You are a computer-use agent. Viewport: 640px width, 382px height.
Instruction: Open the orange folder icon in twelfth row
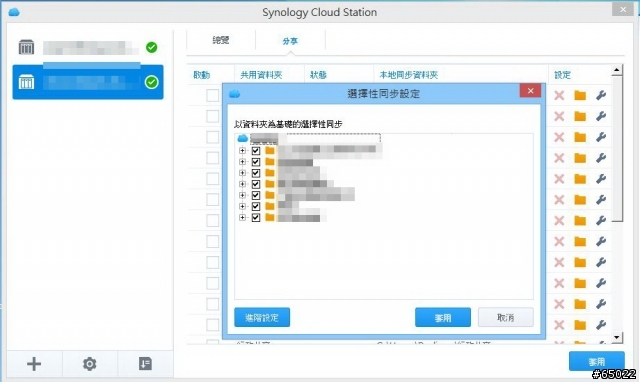click(580, 325)
